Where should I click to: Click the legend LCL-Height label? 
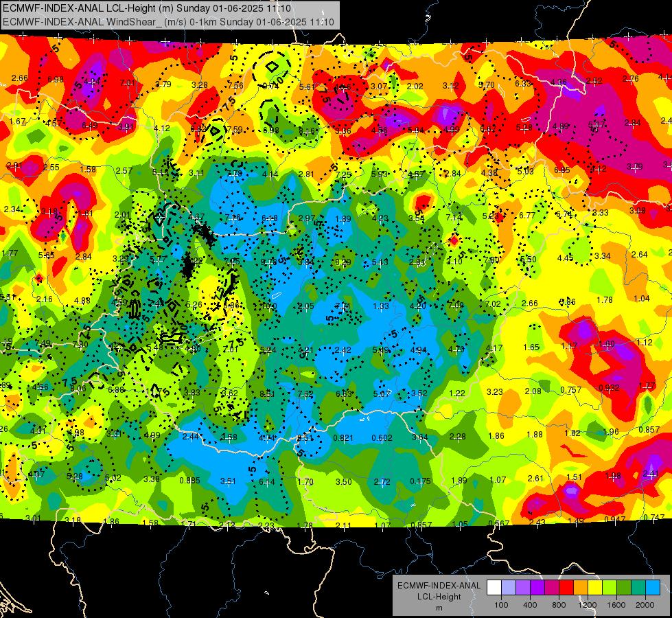click(439, 597)
